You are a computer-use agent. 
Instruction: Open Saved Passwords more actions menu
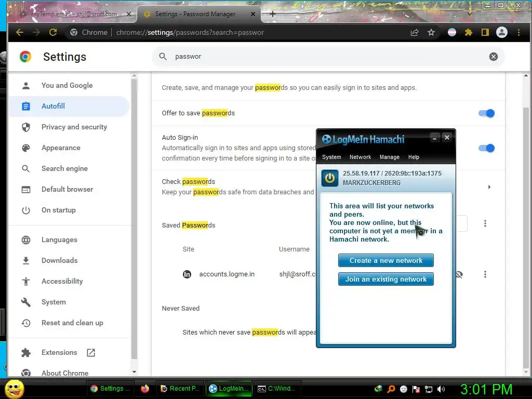pyautogui.click(x=485, y=223)
